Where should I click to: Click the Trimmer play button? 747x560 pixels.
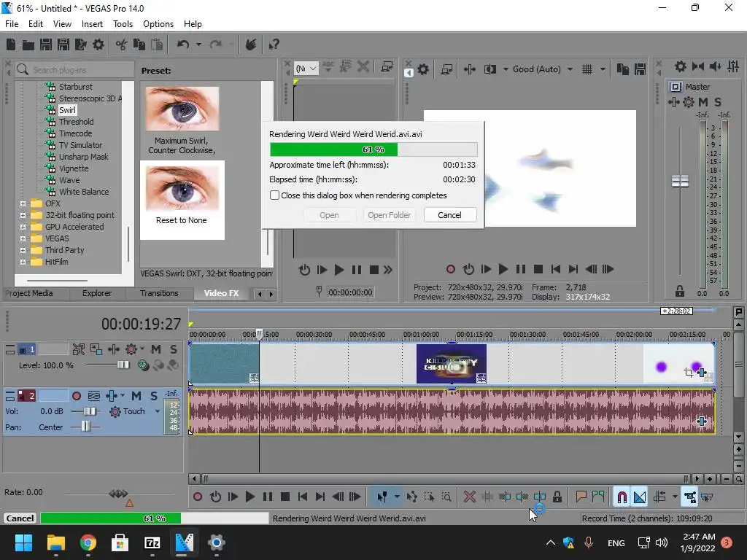click(339, 270)
